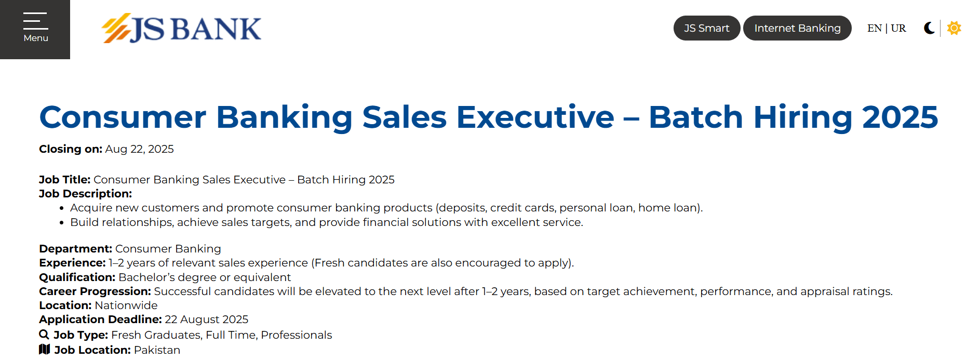Click the Closing on Aug 22, 2025 date
The image size is (980, 360).
tap(139, 149)
